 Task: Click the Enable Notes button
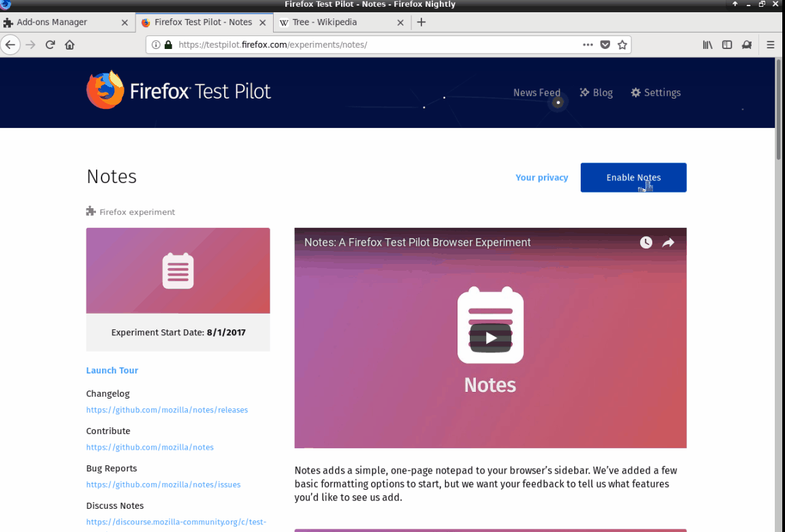(x=633, y=178)
